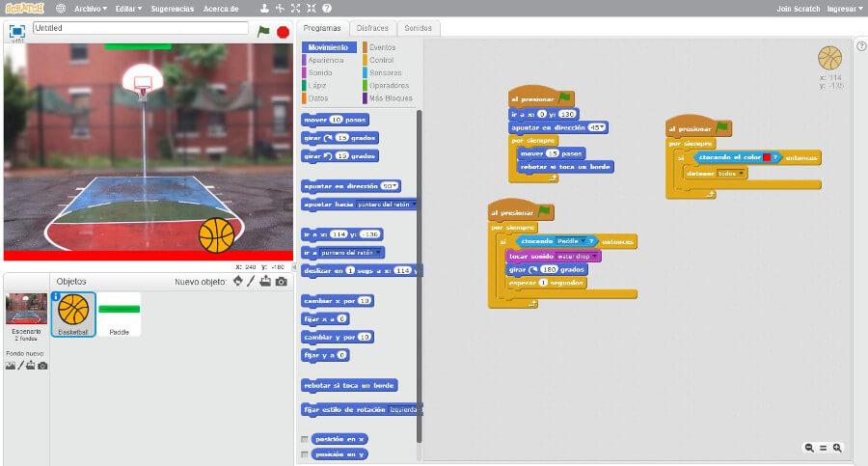This screenshot has width=868, height=466.
Task: Open the Ingresar sign-in dropdown
Action: pyautogui.click(x=845, y=9)
